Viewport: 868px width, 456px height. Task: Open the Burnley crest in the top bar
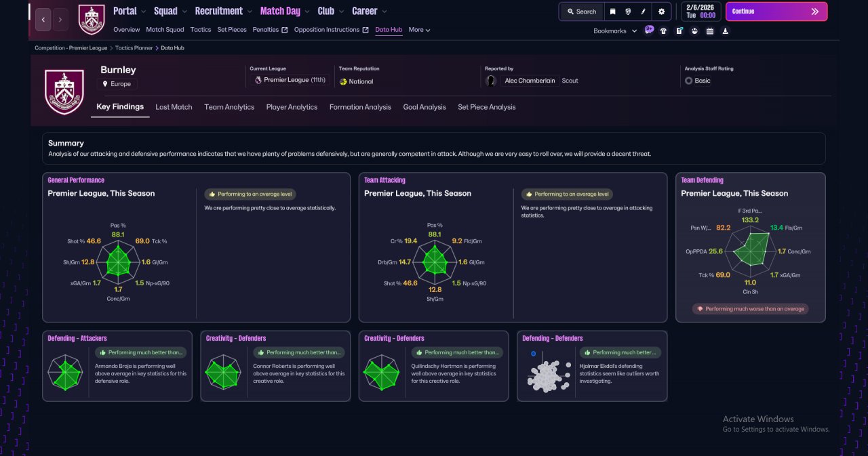click(92, 20)
